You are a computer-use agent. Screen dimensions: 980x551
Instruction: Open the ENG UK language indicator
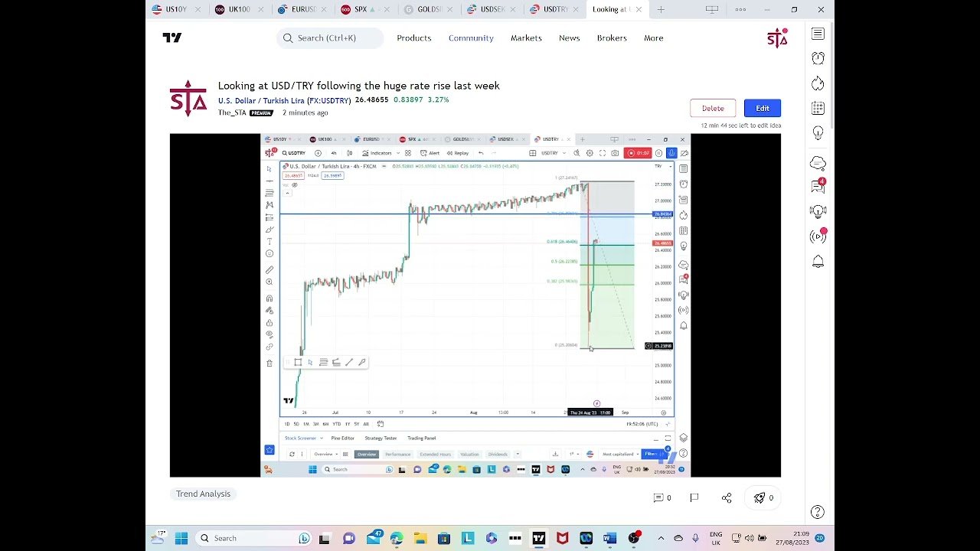click(716, 538)
